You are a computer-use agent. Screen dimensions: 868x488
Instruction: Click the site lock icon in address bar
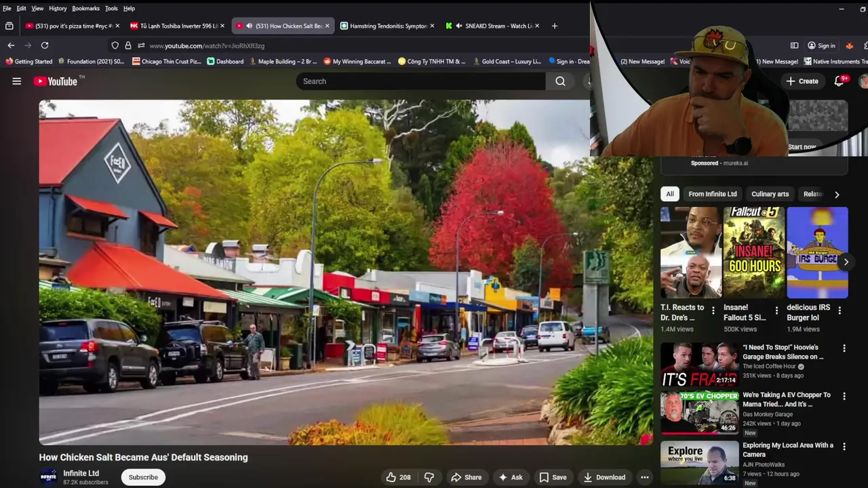[x=128, y=45]
